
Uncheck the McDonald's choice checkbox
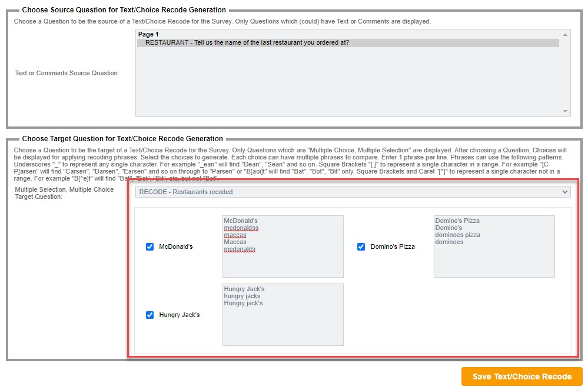150,246
